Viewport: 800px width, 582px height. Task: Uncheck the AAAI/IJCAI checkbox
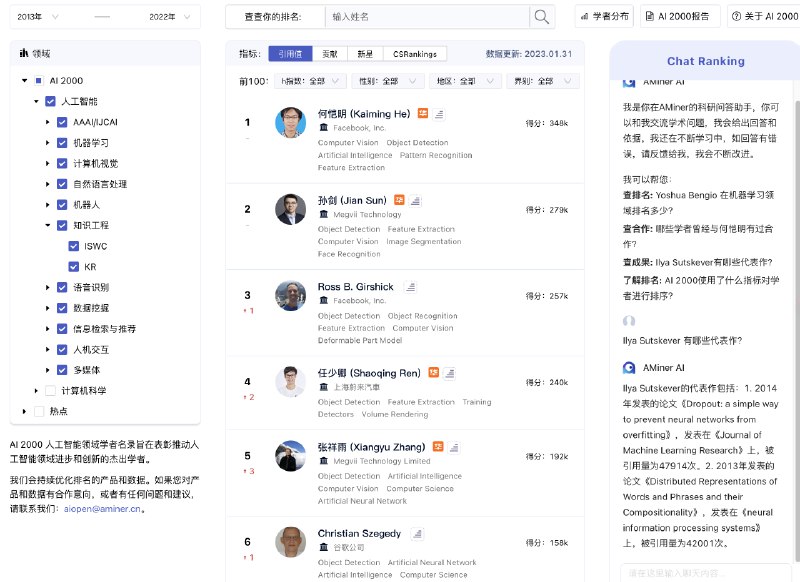pos(62,122)
